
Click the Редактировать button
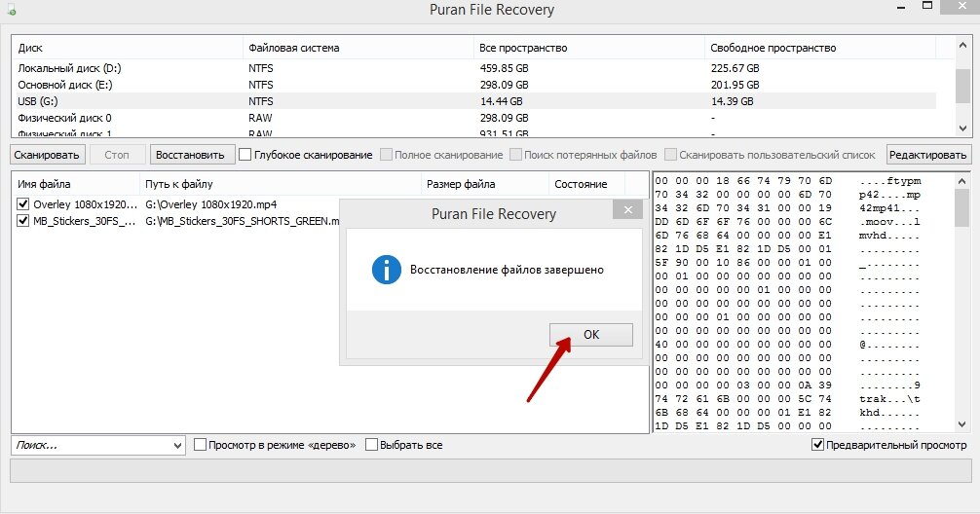coord(927,155)
